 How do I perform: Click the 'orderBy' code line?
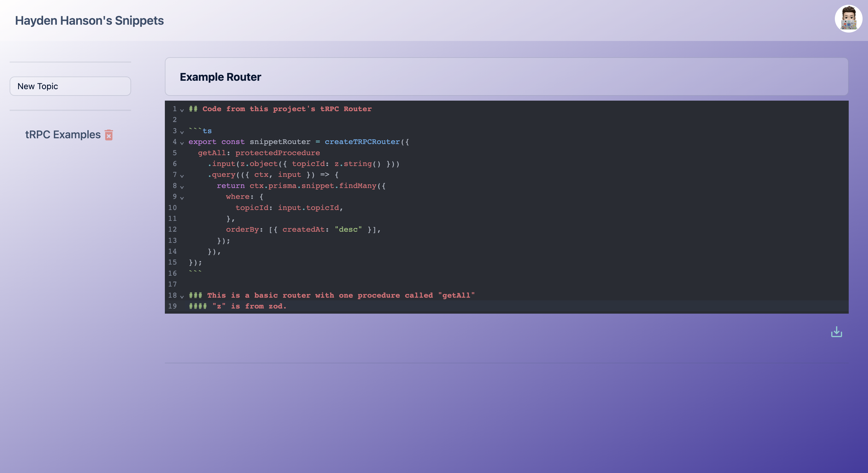click(x=303, y=230)
